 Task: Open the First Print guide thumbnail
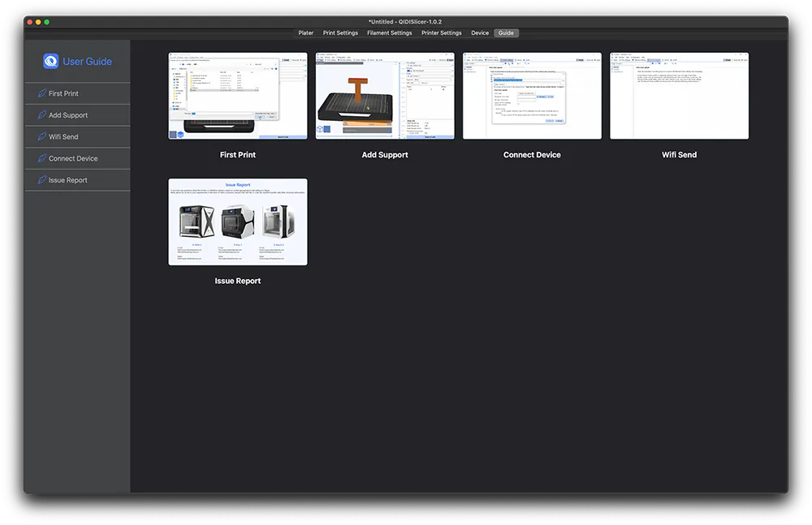coord(238,96)
